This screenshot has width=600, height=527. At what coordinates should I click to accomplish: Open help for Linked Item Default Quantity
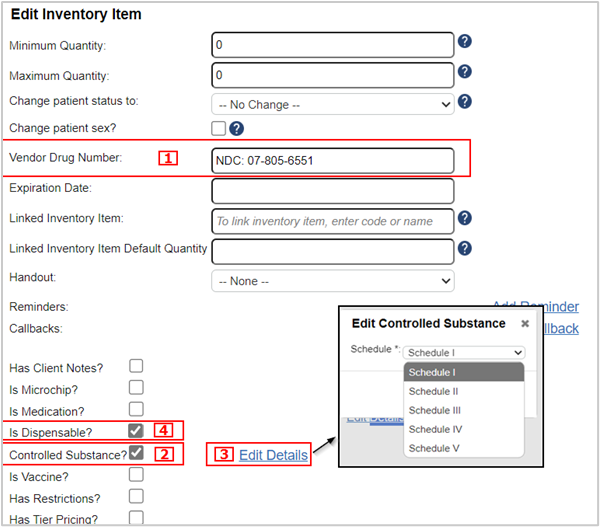pos(464,248)
